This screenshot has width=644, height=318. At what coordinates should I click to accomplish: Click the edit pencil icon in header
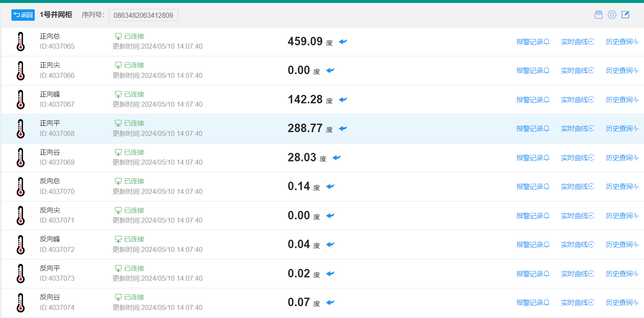(x=625, y=15)
